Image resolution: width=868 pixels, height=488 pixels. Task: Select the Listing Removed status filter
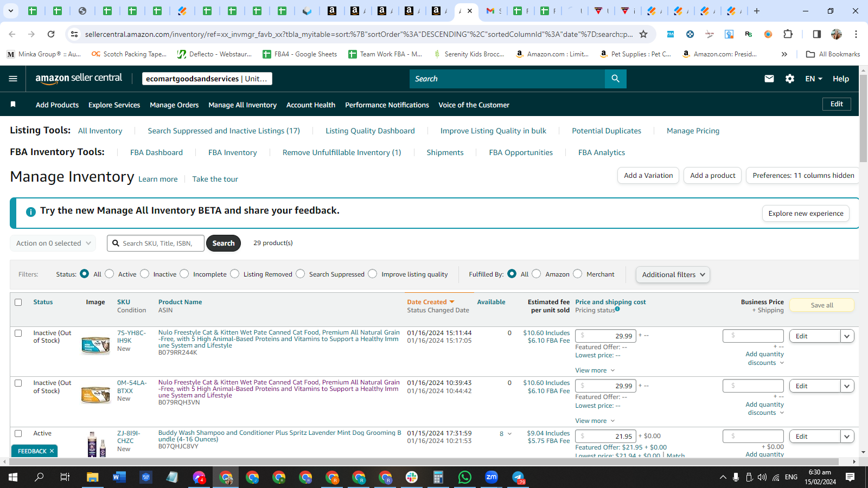point(235,274)
